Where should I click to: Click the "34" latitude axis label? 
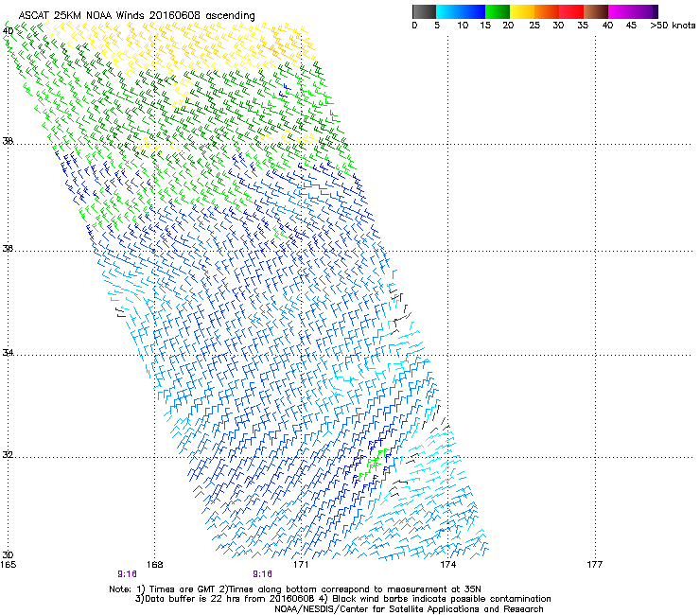(x=8, y=353)
